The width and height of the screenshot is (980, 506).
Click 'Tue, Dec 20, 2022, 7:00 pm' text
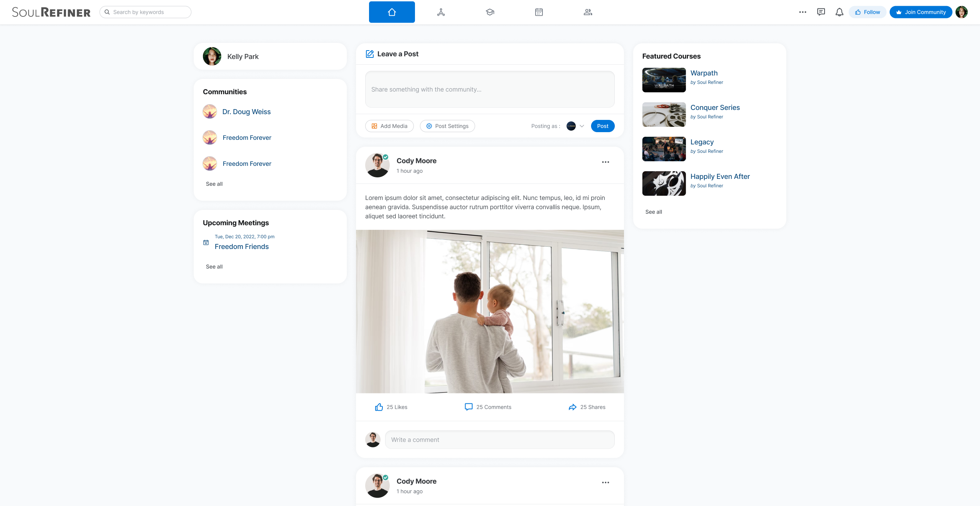pos(245,237)
